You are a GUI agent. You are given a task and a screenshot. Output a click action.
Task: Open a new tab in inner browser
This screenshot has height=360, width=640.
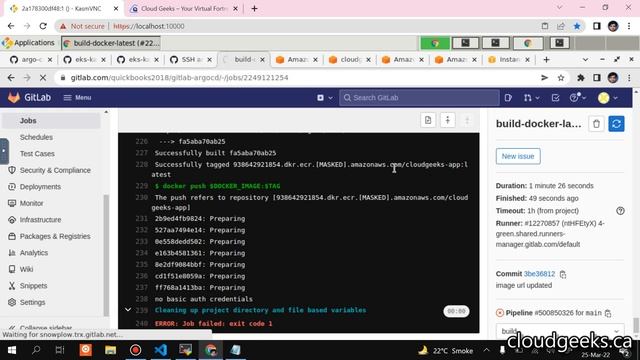point(547,60)
